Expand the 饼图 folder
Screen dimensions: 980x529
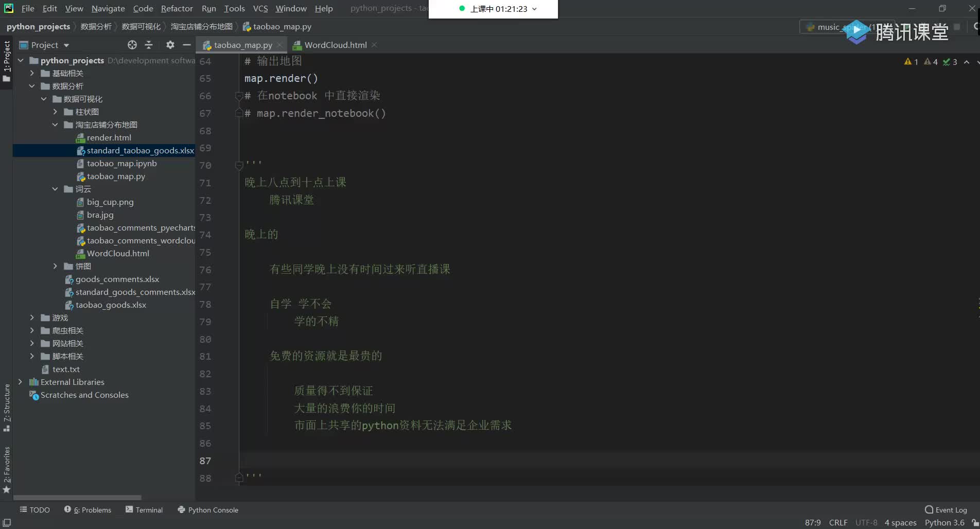55,266
